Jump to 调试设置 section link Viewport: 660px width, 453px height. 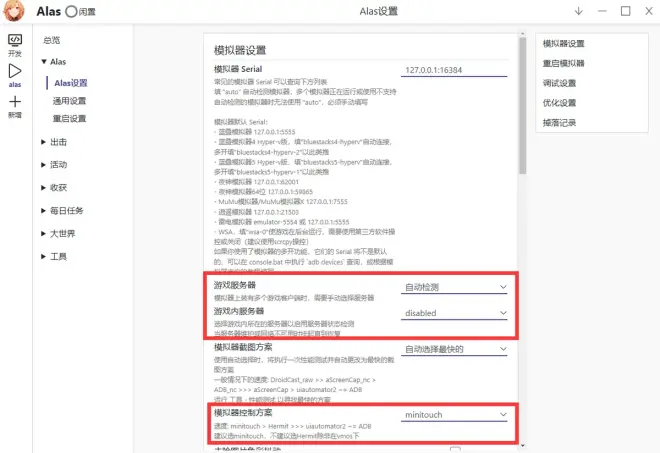559,83
